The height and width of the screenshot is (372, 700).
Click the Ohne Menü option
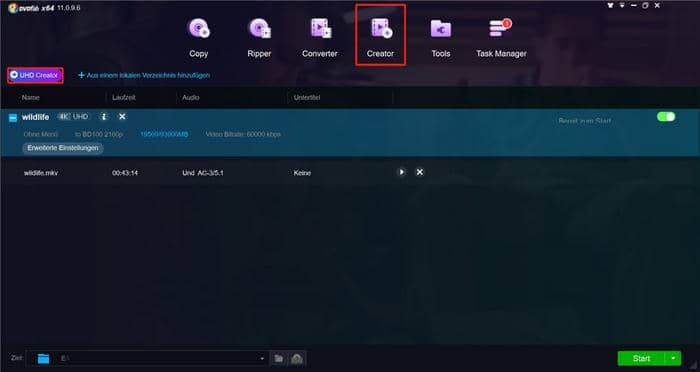(x=41, y=134)
